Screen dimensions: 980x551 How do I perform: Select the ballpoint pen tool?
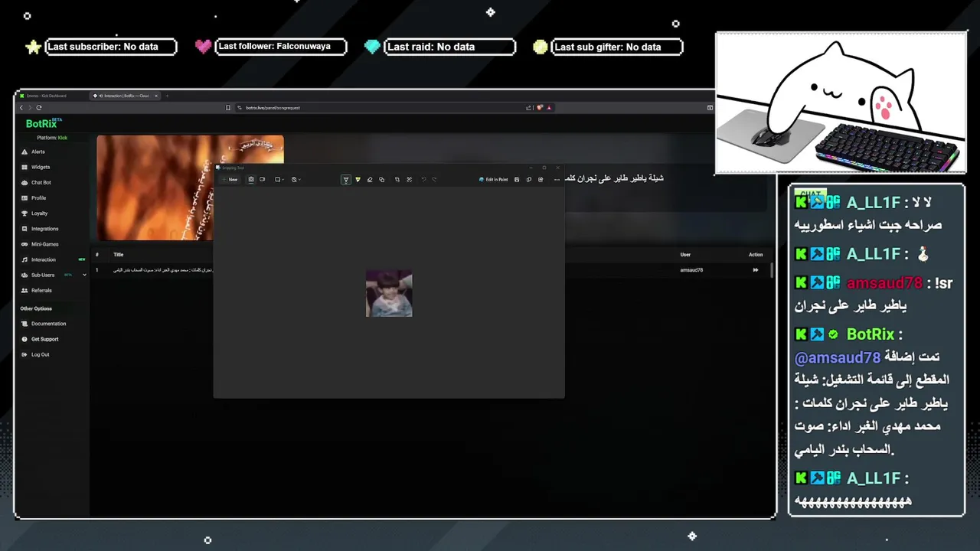click(346, 179)
